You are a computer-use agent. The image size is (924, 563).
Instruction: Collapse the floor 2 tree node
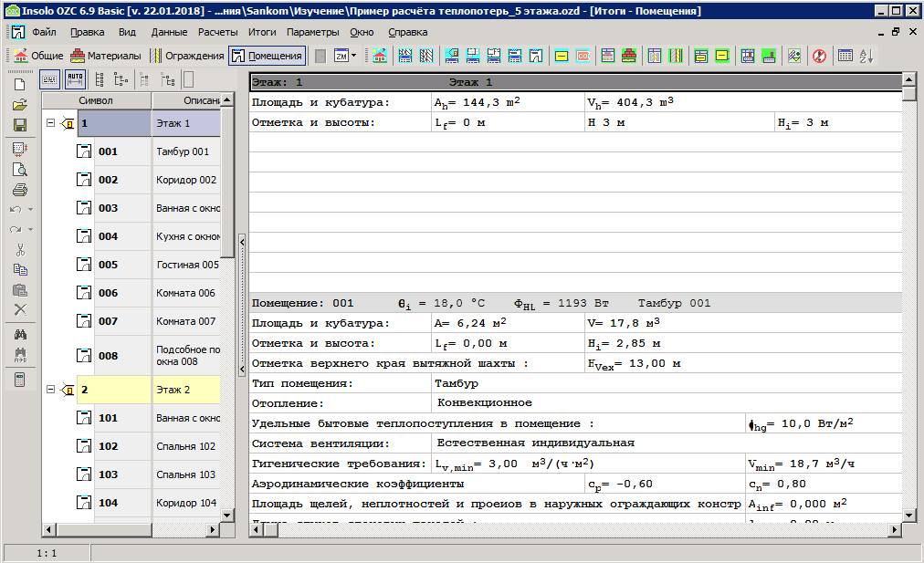pyautogui.click(x=51, y=390)
